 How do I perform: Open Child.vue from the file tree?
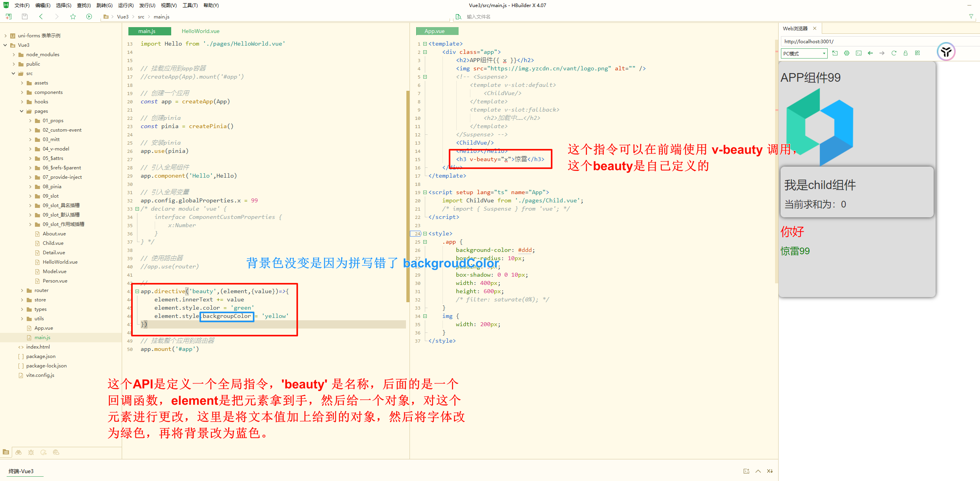(x=53, y=243)
